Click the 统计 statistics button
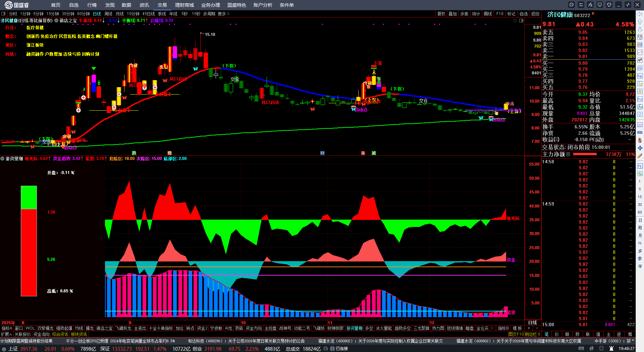 (476, 14)
